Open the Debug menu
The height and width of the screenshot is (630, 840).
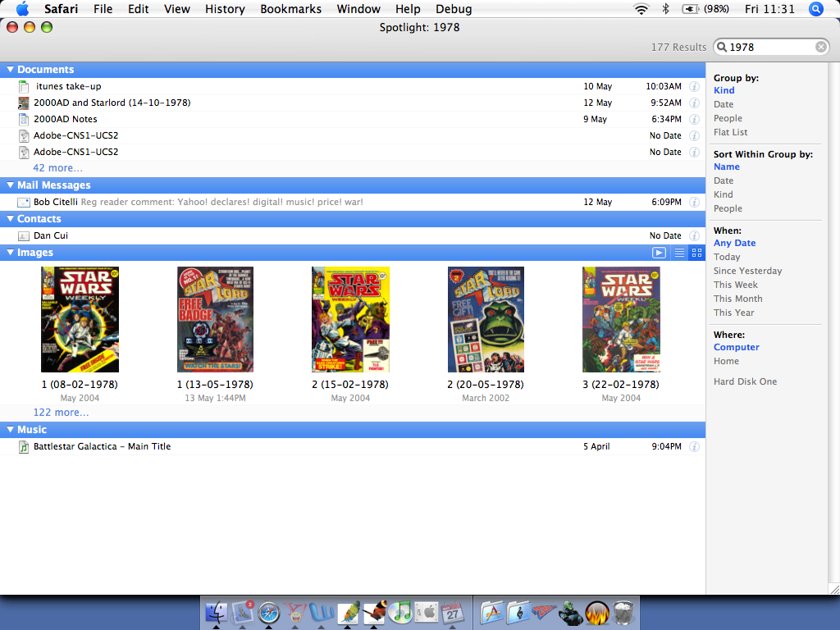click(454, 8)
